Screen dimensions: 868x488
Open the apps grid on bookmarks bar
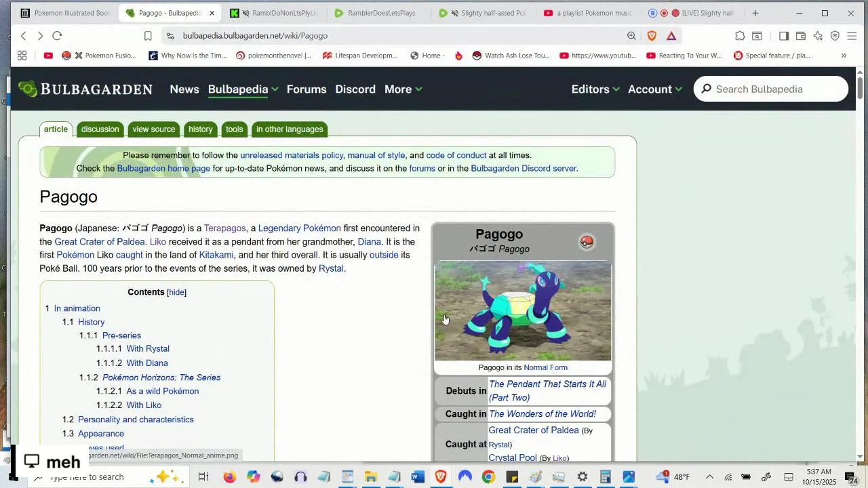[22, 56]
